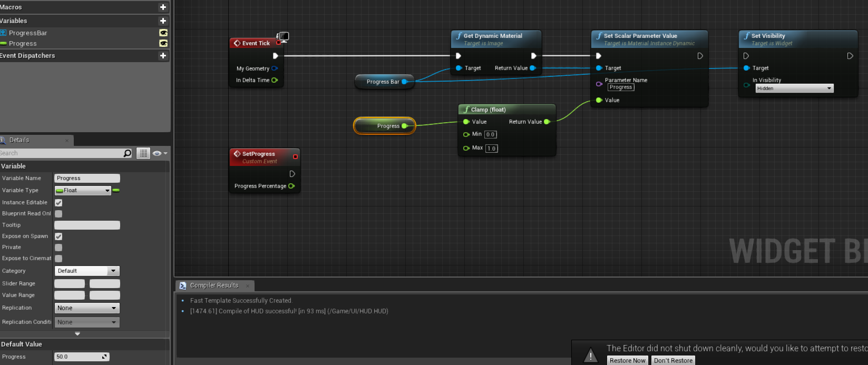The width and height of the screenshot is (868, 365).
Task: Click the Return Value pin on Get Dynamic Material
Action: [x=533, y=68]
